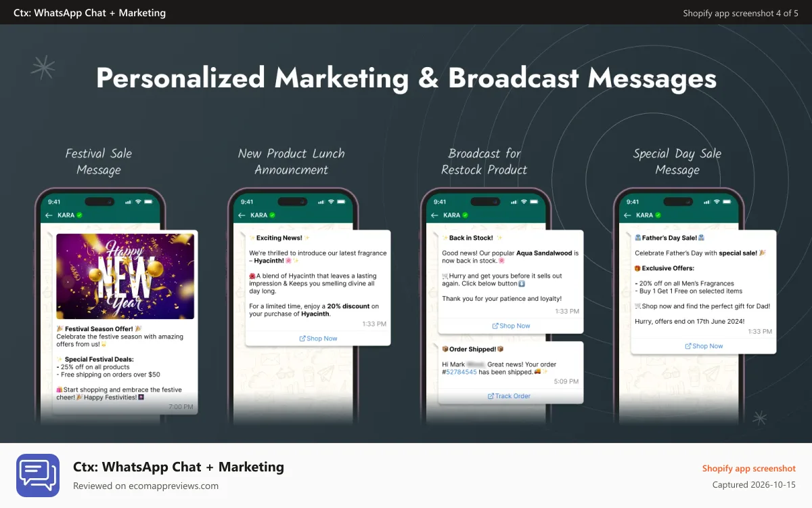This screenshot has width=812, height=508.
Task: Click Wi-Fi icon in Special Day Sale phone
Action: click(717, 202)
